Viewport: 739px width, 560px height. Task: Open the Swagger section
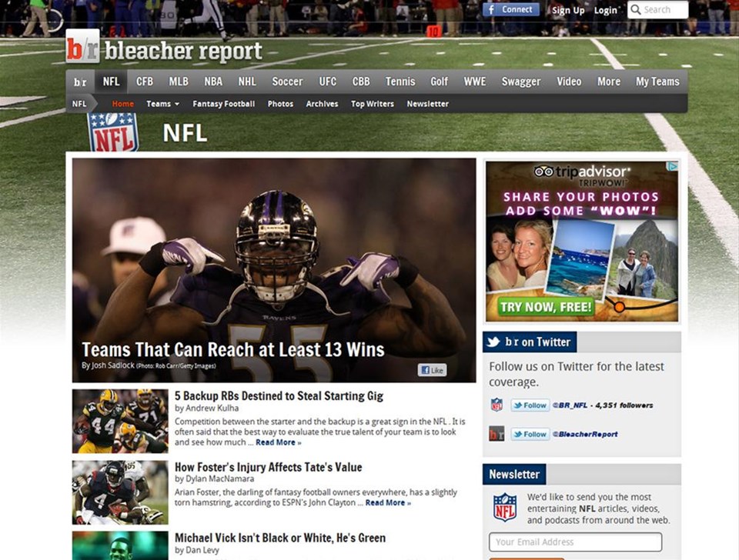point(521,82)
